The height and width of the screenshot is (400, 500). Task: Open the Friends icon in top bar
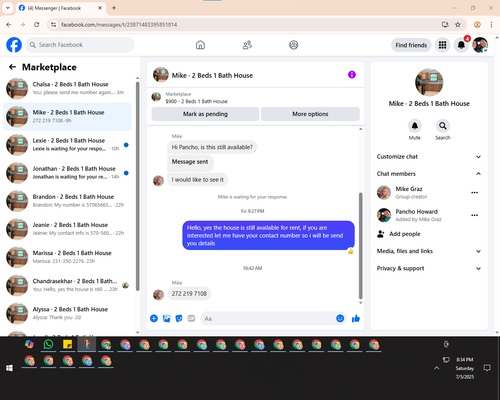(247, 45)
